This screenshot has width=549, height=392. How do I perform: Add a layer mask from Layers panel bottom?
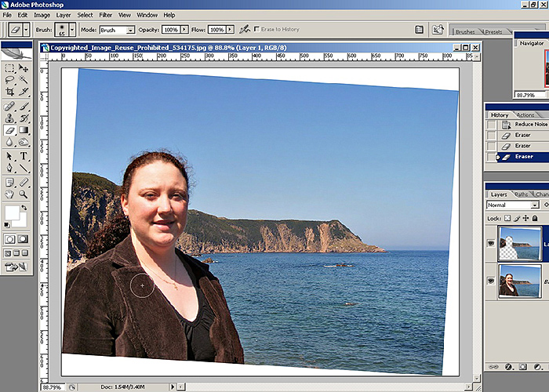(x=523, y=367)
